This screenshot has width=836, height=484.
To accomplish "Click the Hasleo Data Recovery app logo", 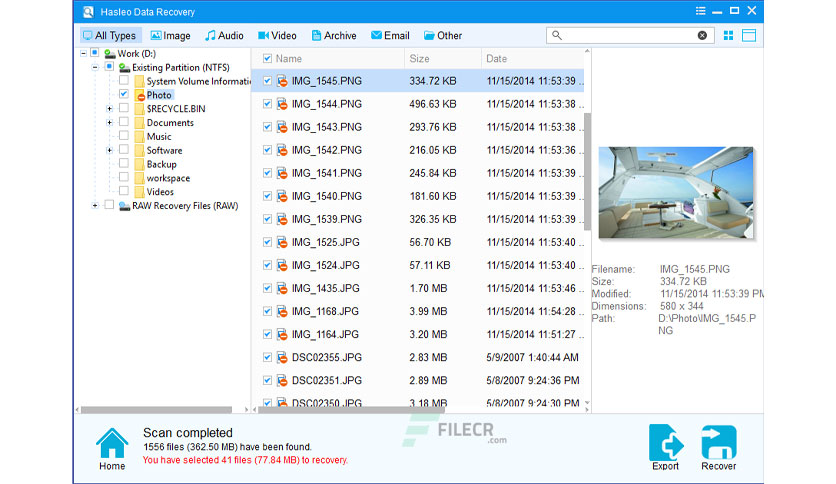I will click(x=88, y=12).
